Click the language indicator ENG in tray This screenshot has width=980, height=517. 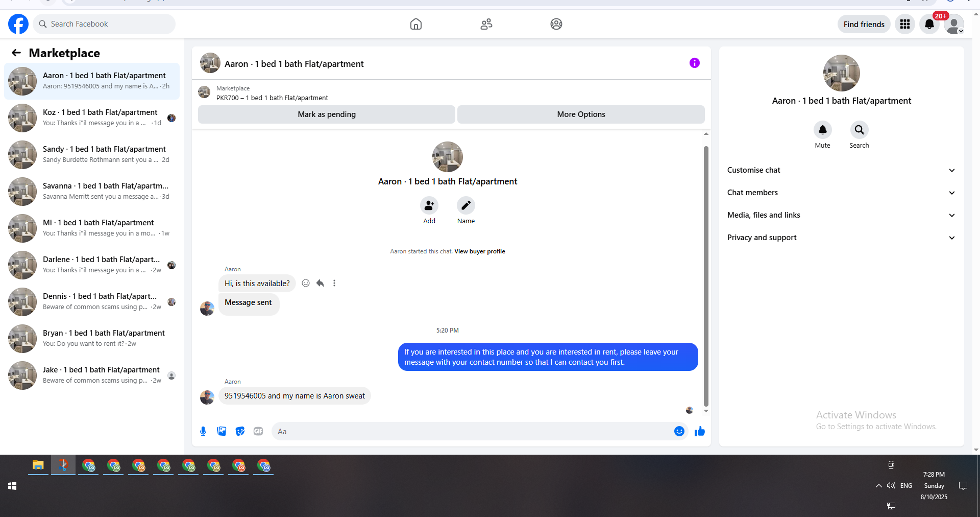click(906, 486)
